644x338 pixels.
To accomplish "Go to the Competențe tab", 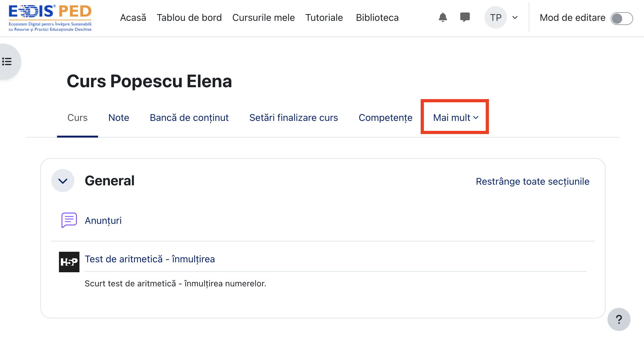I will [x=385, y=118].
